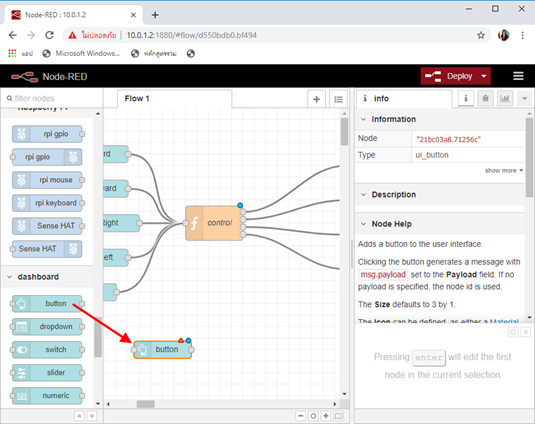Click the browser address bar URL
Screen dimensions: 535x424
pos(192,35)
